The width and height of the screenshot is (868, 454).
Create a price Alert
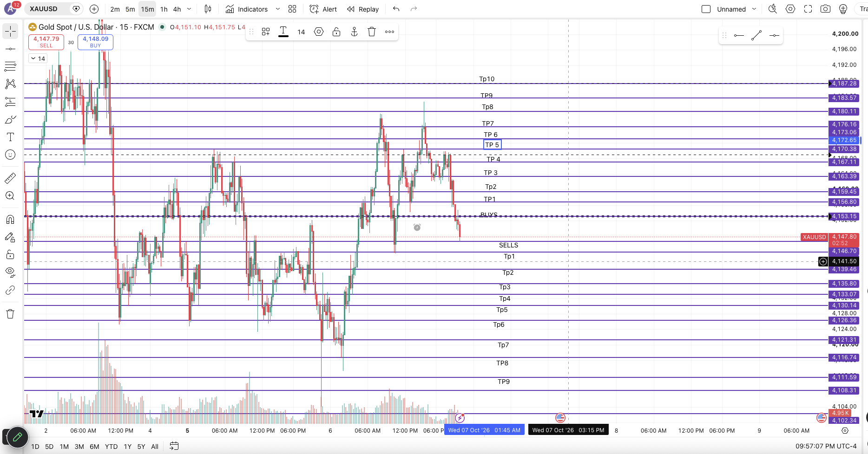tap(323, 9)
